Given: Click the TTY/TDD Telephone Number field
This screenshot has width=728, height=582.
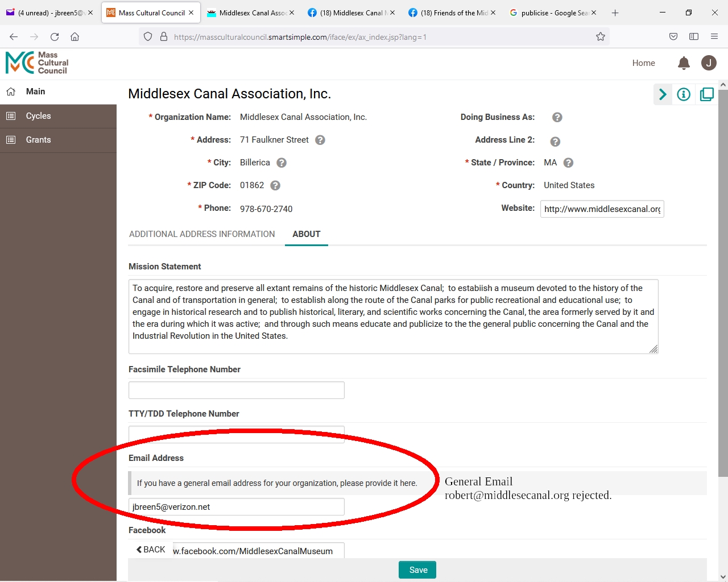Looking at the screenshot, I should coord(237,434).
